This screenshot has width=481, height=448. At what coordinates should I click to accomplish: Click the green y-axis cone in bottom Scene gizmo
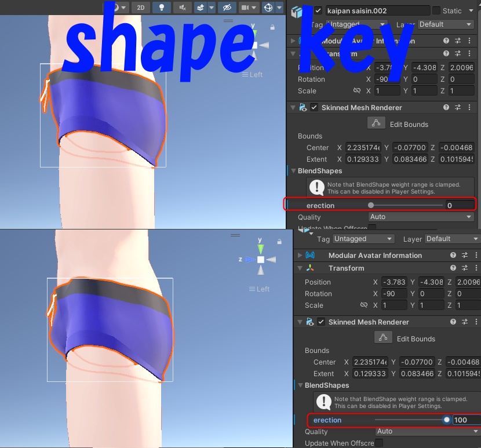[x=260, y=249]
